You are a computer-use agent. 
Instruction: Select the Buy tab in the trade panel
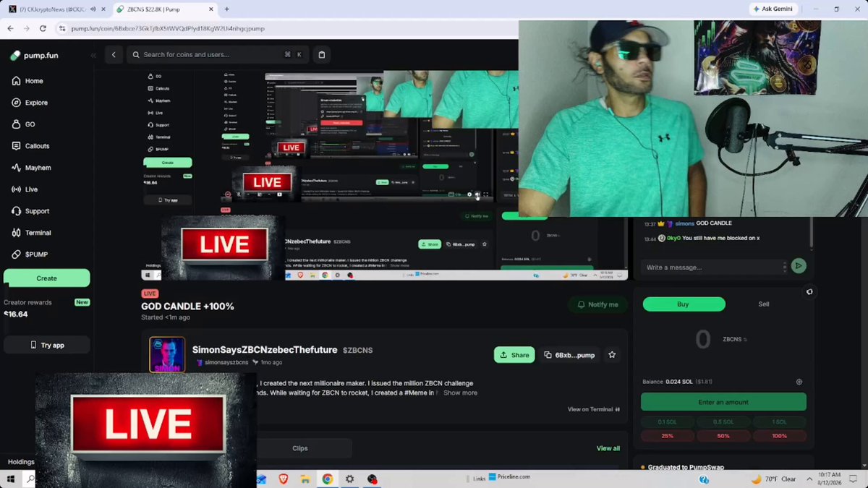point(684,304)
